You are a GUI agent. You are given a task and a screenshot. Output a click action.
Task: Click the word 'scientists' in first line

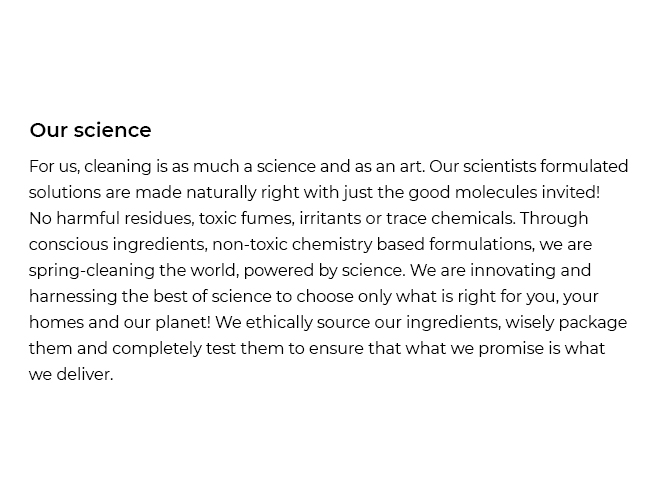point(500,166)
